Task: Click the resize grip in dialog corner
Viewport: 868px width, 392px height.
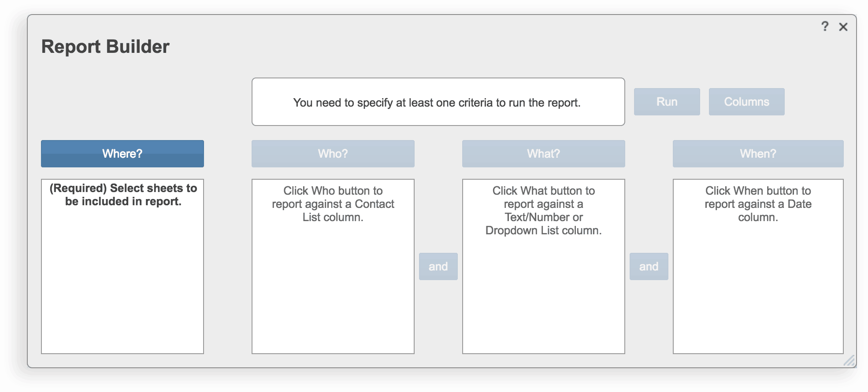Action: point(849,361)
